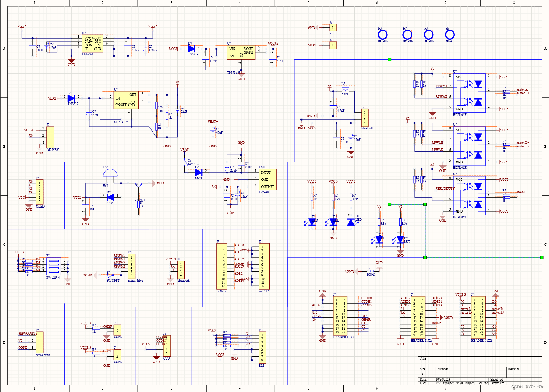Select the SW-SPST switch beside GGND

111,275
